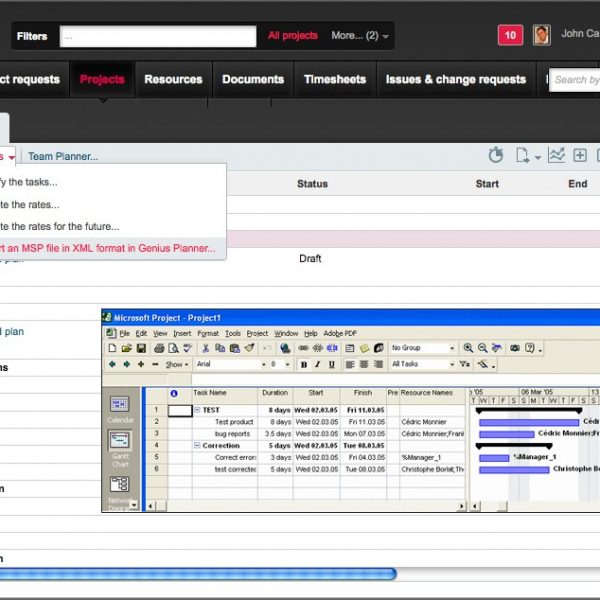Sort by the Status column header
Viewport: 600px width, 600px height.
(312, 184)
